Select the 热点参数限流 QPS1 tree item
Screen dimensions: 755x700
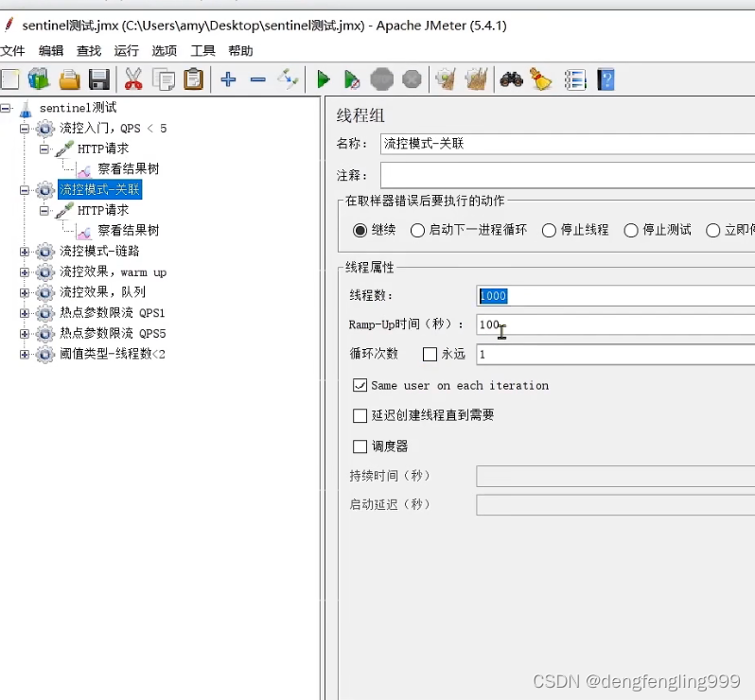click(x=113, y=313)
